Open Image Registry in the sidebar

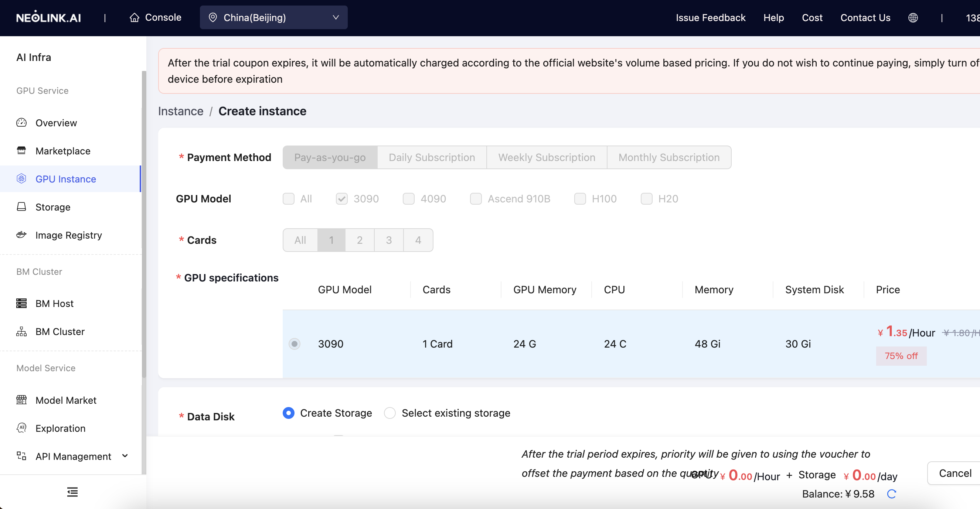(71, 235)
